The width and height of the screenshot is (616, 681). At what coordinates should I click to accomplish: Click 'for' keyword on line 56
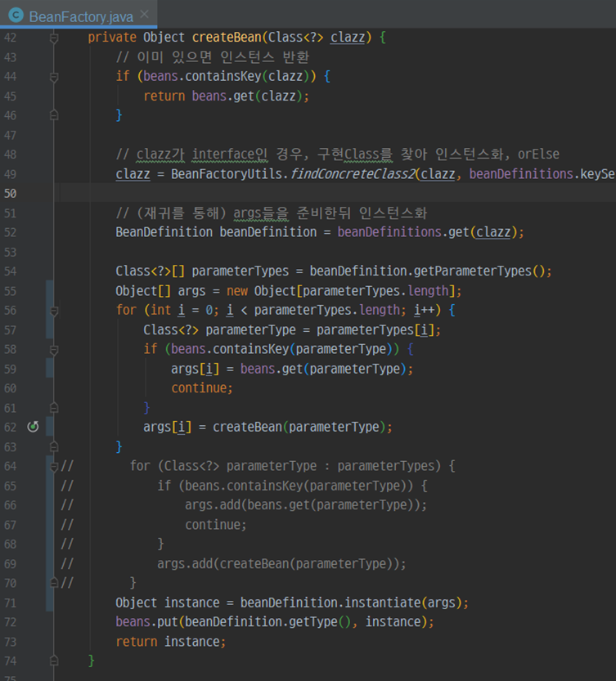click(x=126, y=310)
